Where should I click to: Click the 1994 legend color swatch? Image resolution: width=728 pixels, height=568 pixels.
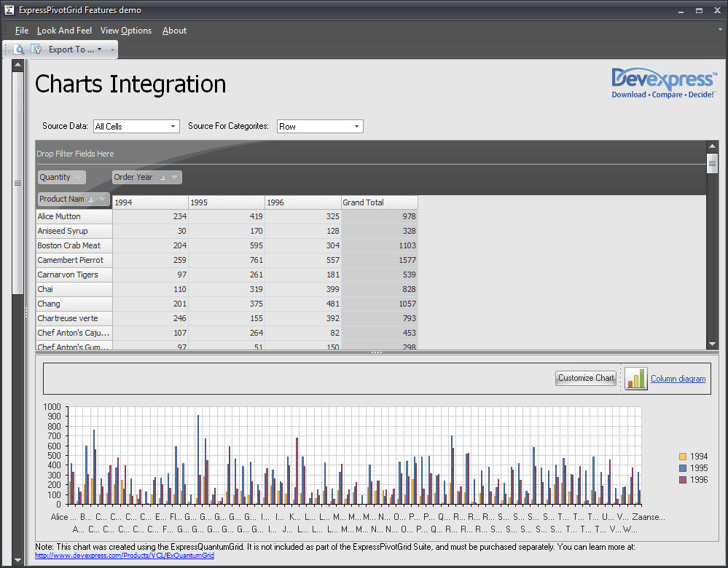(x=683, y=457)
